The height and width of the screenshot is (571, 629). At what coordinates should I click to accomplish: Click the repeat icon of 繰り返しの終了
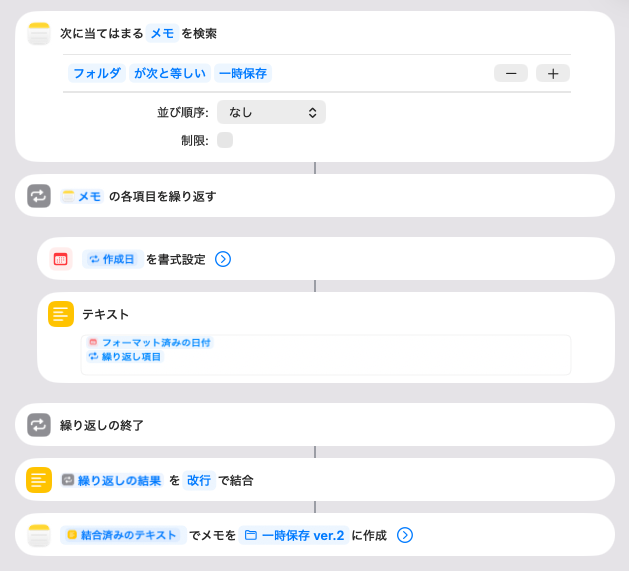point(39,425)
